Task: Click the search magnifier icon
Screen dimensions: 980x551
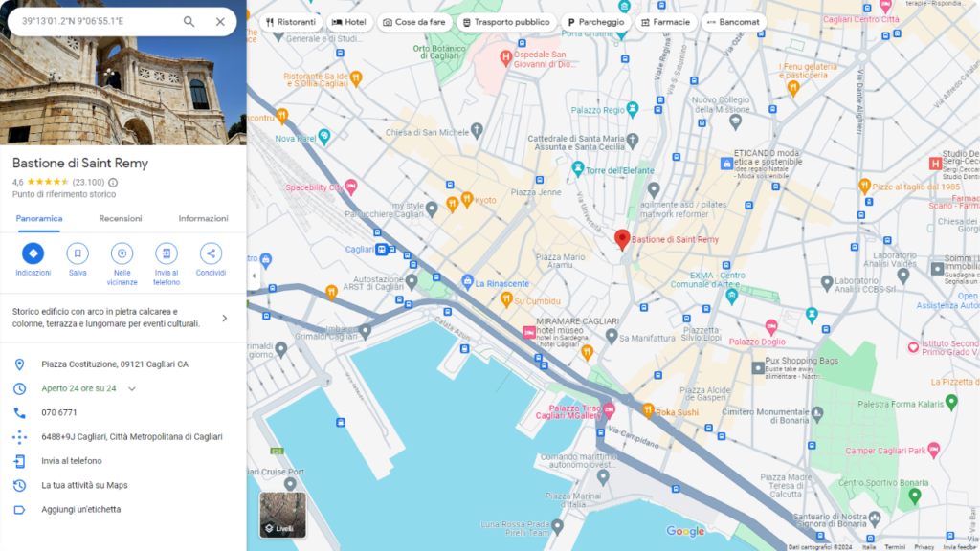Action: (x=189, y=21)
